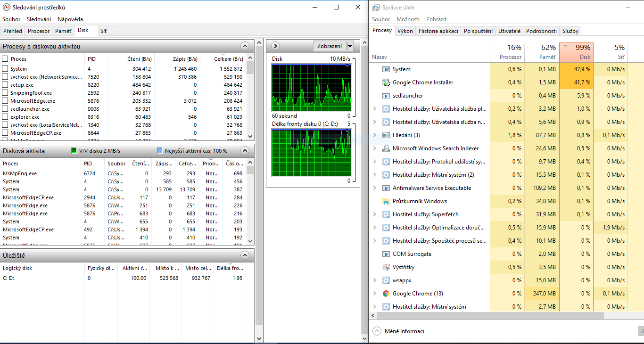Click the Výstřižky scissors icon
The width and height of the screenshot is (644, 344).
point(386,267)
